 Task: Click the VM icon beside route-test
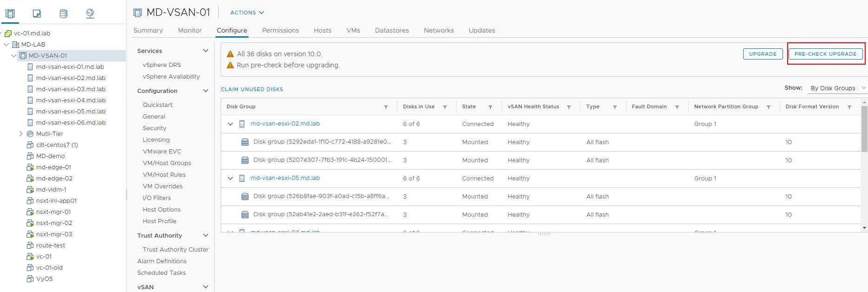point(30,246)
